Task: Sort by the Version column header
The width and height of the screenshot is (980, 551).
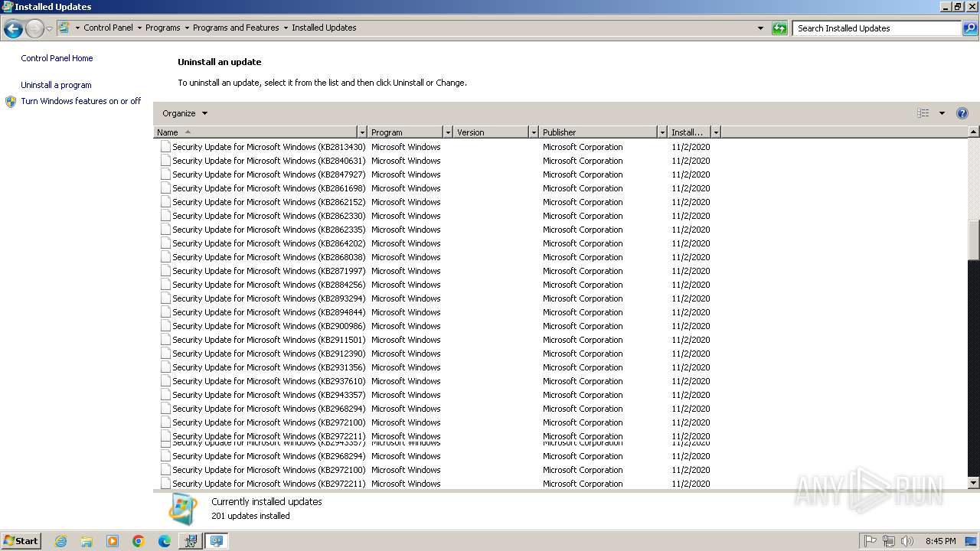Action: pyautogui.click(x=492, y=132)
